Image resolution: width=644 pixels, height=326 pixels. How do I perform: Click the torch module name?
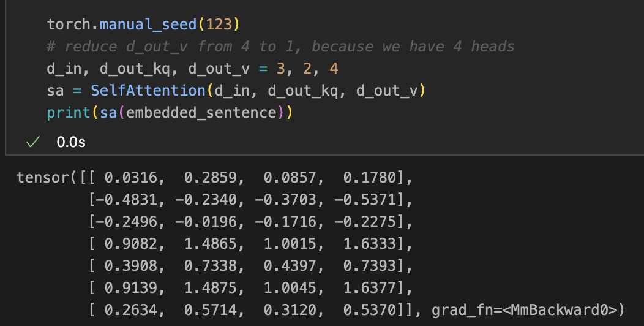coord(69,25)
